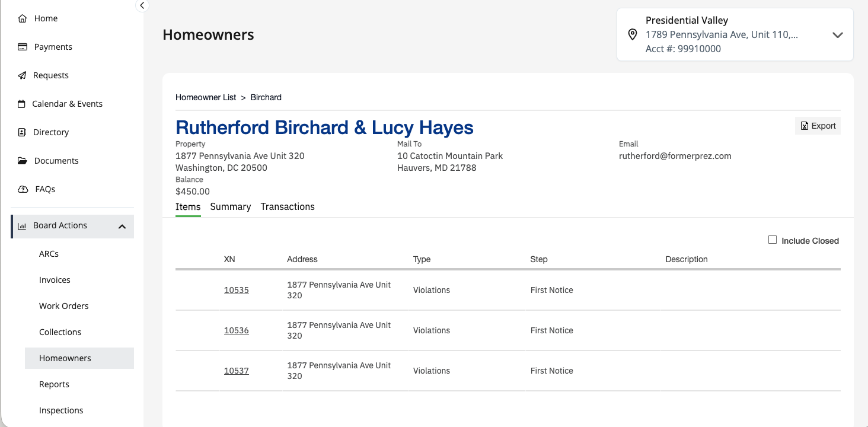Click the Home house icon
This screenshot has height=427, width=868.
click(x=23, y=18)
